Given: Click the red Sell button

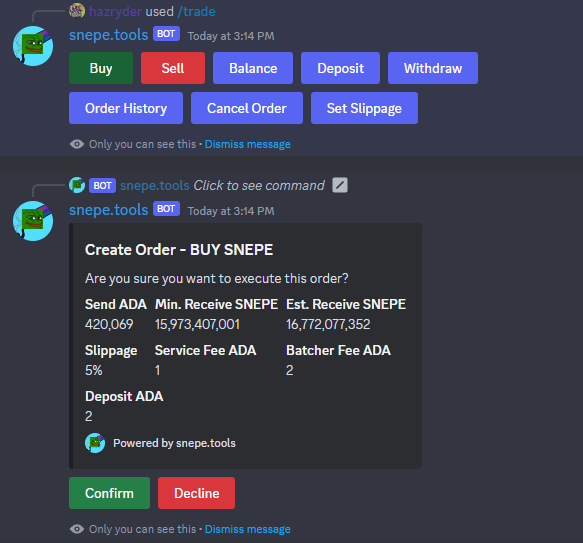Looking at the screenshot, I should [x=173, y=68].
